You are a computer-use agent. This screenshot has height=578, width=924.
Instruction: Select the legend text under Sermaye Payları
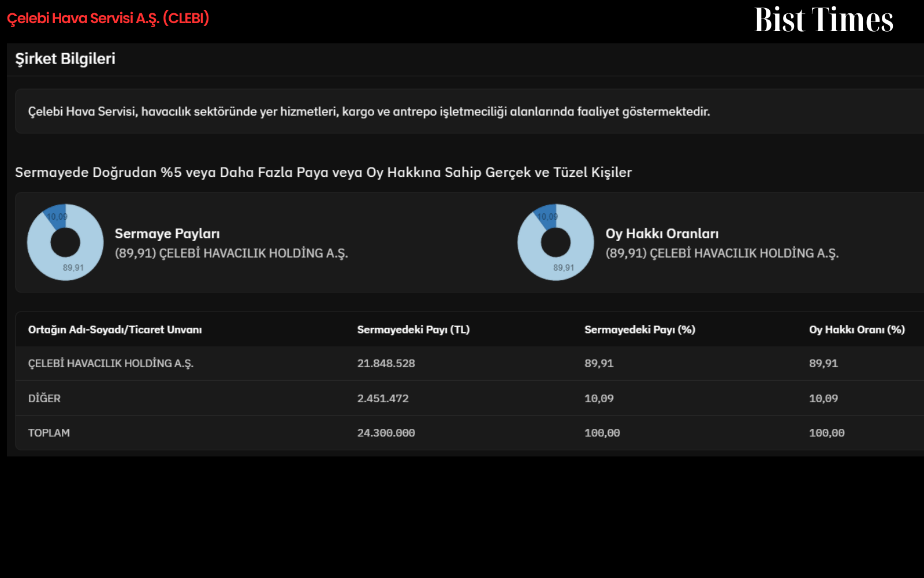coord(232,253)
